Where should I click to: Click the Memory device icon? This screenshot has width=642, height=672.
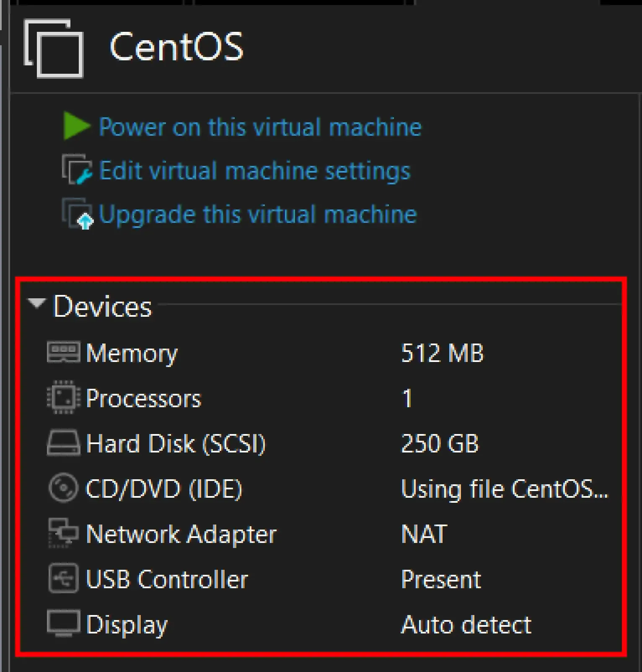[x=63, y=352]
